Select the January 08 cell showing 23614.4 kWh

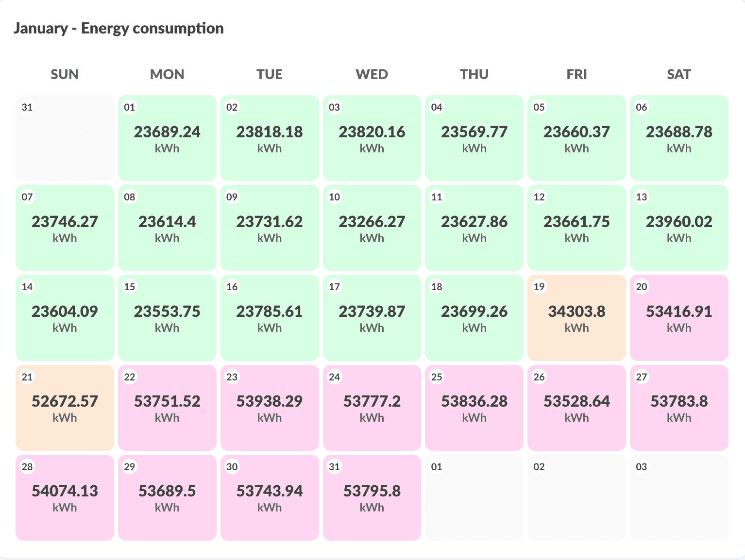click(x=167, y=228)
